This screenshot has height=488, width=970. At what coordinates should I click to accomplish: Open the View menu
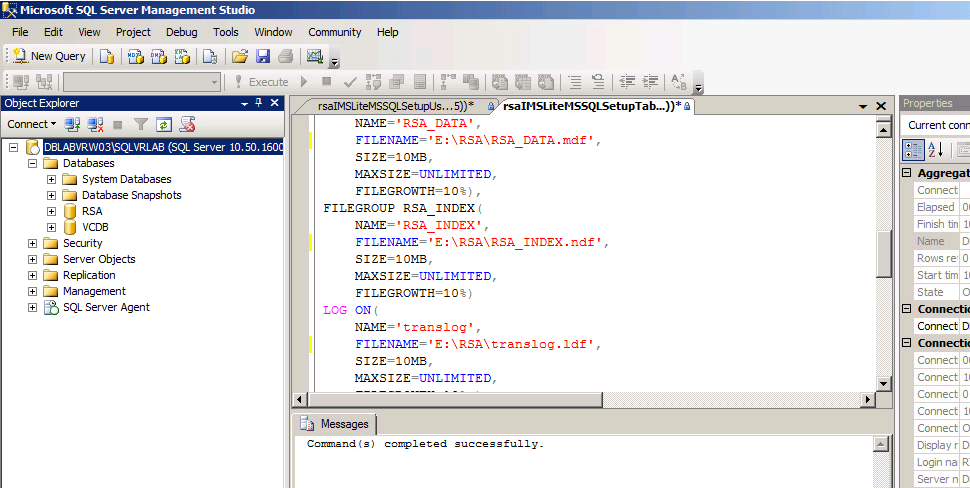pos(89,32)
